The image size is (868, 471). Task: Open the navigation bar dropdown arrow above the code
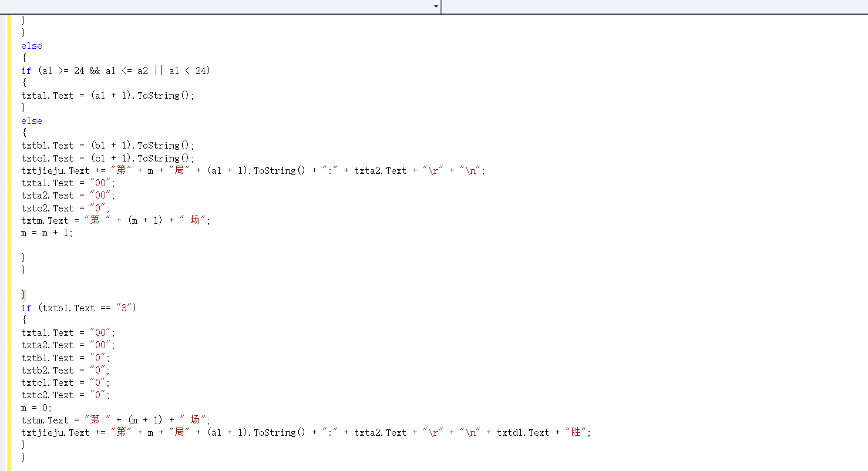tap(436, 6)
